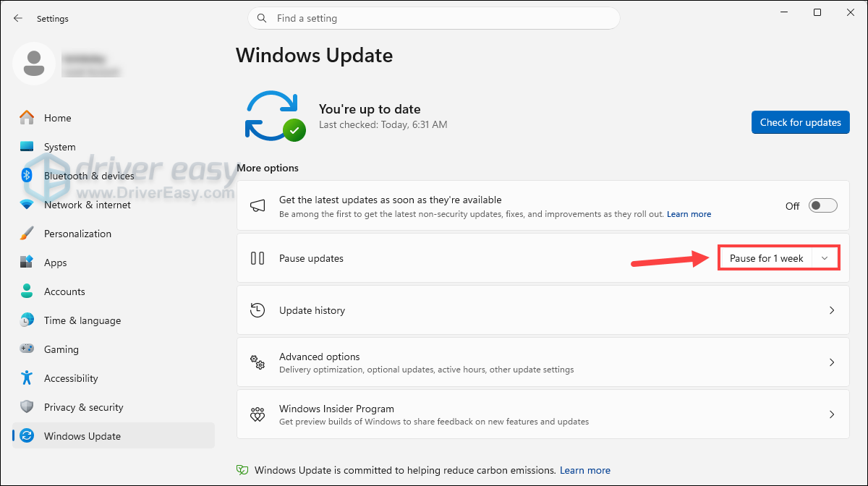Click the Apps icon in sidebar
Viewport: 868px width, 486px height.
tap(27, 263)
